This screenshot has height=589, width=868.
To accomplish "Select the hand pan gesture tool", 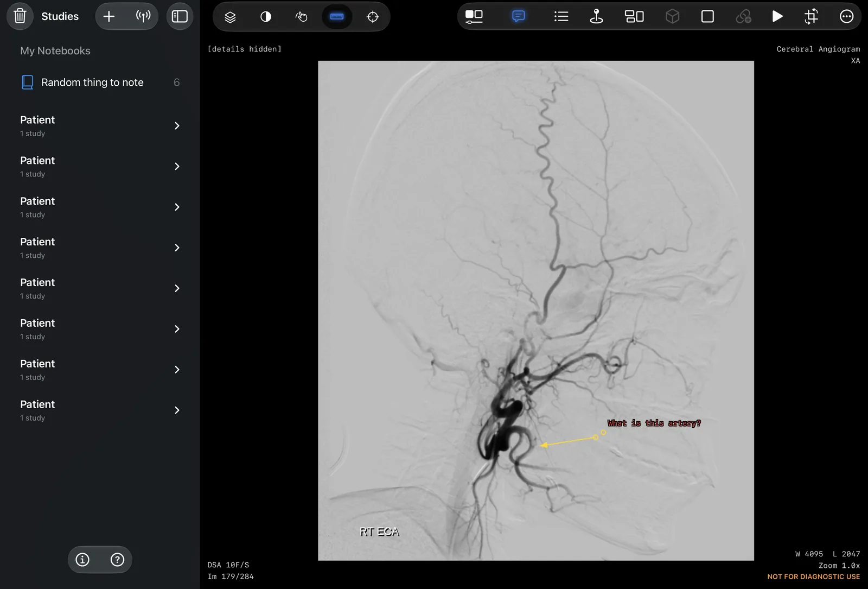I will 302,17.
